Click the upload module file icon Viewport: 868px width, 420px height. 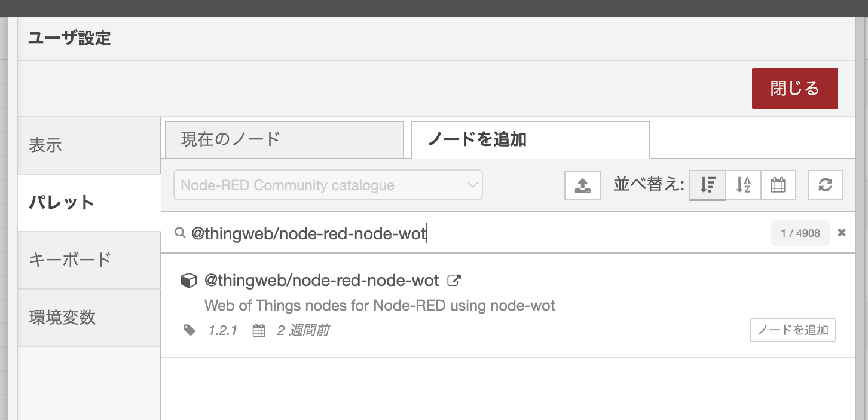tap(583, 185)
